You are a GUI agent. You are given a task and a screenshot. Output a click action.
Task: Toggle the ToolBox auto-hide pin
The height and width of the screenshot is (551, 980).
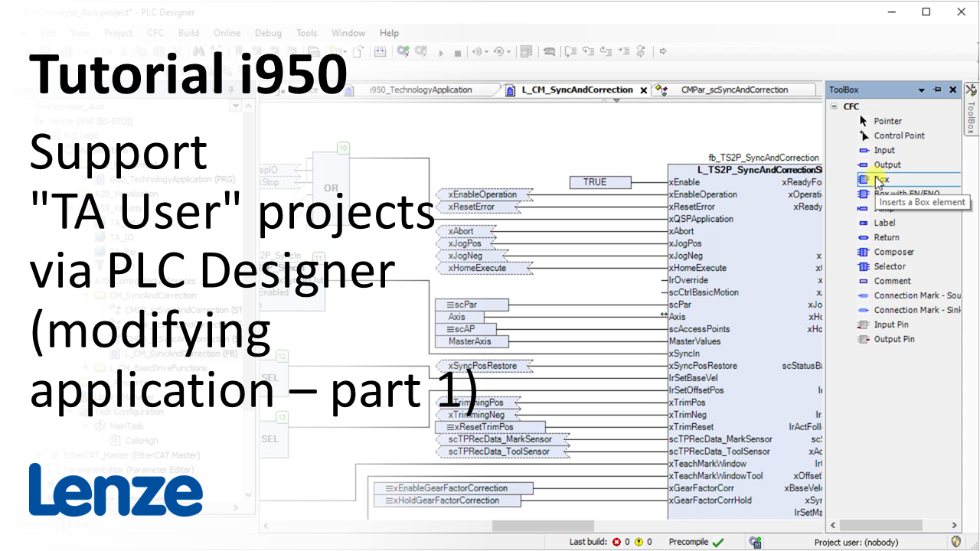[938, 90]
